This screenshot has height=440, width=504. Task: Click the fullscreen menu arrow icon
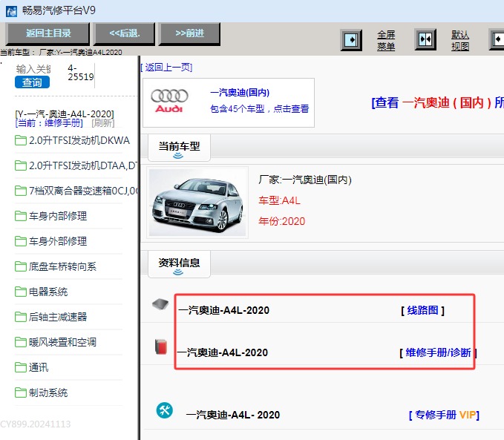351,40
